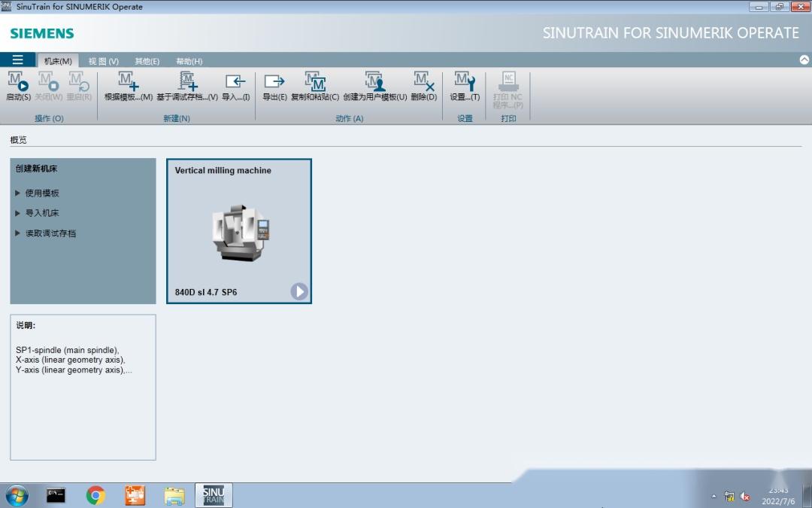Open Google Chrome from the taskbar

pyautogui.click(x=95, y=495)
